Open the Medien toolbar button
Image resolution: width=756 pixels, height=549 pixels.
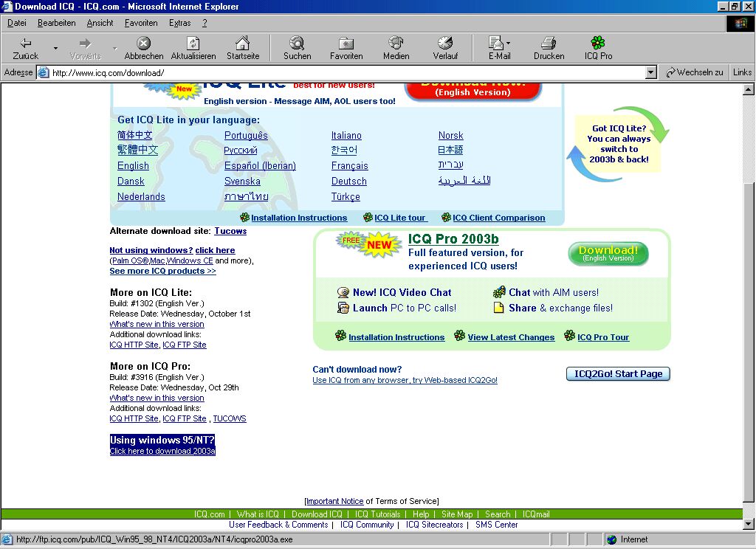(x=396, y=49)
